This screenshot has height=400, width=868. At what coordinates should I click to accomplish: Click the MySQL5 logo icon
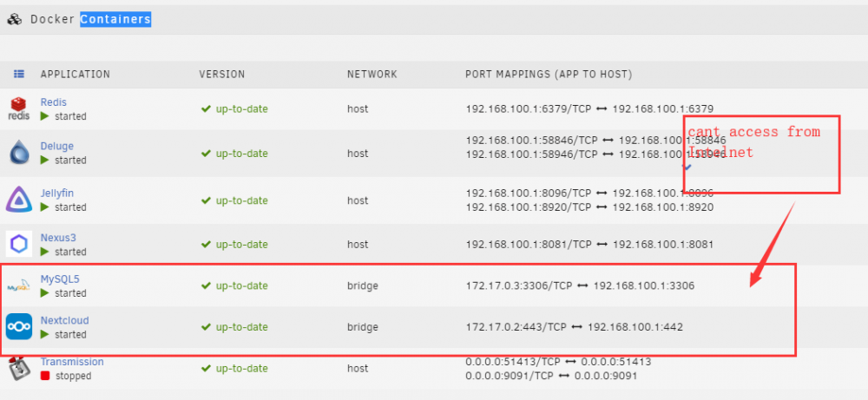pos(19,286)
